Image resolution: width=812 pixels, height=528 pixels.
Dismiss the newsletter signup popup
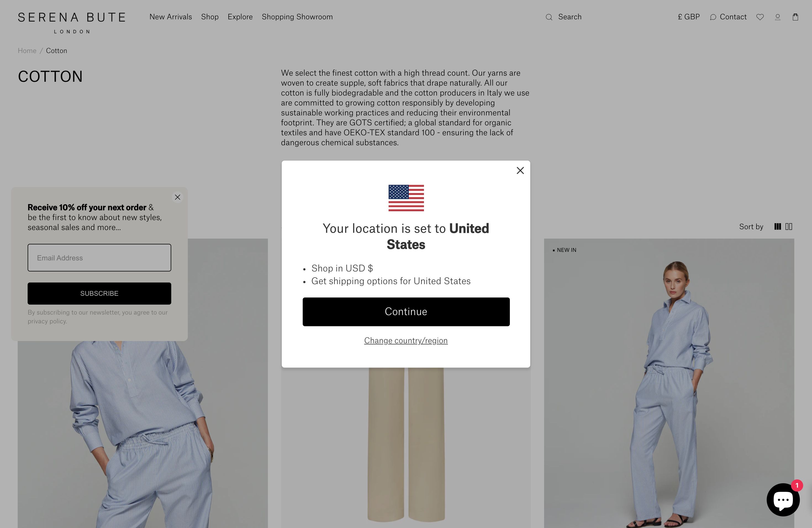coord(177,197)
